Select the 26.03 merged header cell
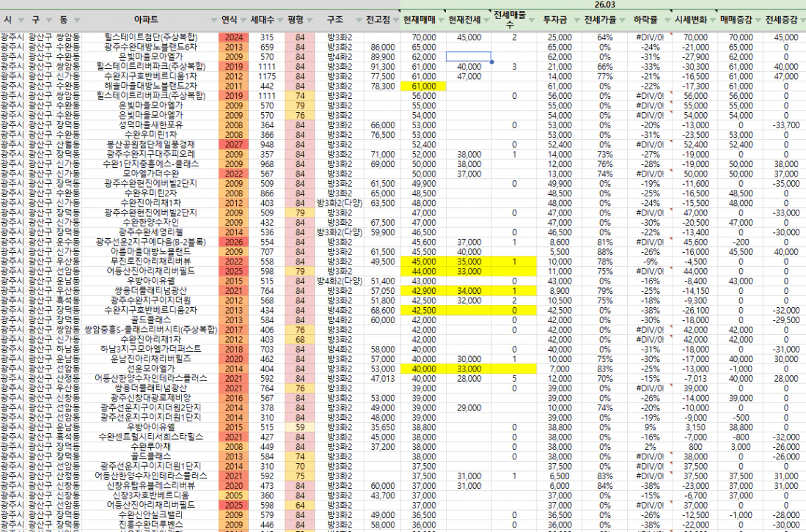This screenshot has width=806, height=532. point(604,4)
